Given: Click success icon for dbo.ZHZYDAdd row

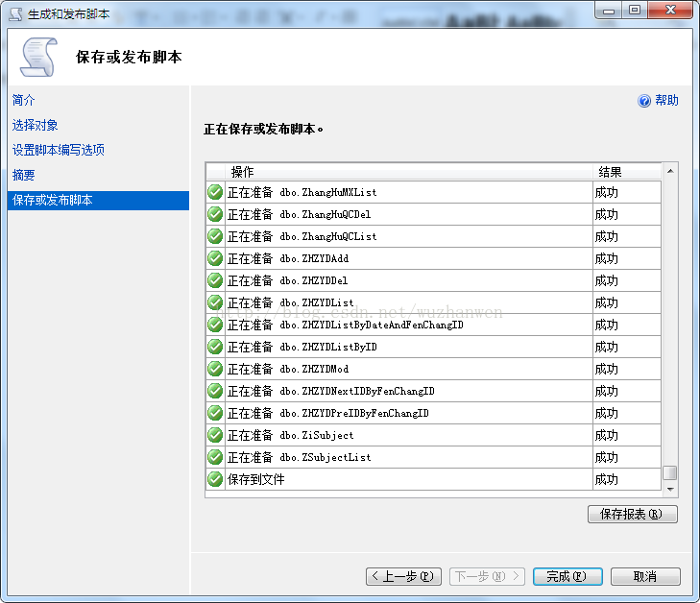Looking at the screenshot, I should pyautogui.click(x=215, y=258).
